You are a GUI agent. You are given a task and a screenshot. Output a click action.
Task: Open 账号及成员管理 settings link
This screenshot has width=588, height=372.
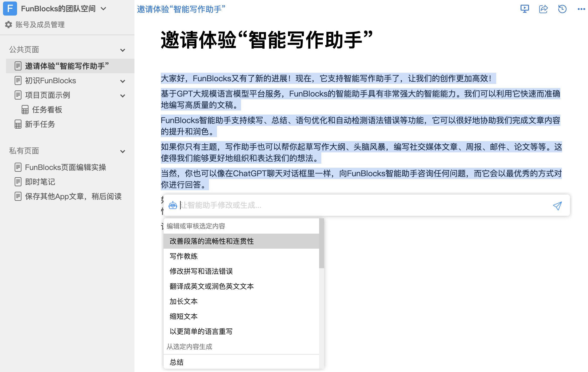[x=40, y=25]
